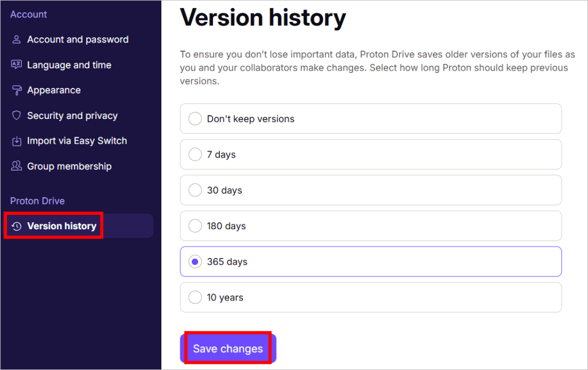Click the Language and time translation icon
Screen dimensions: 588x370
16,64
